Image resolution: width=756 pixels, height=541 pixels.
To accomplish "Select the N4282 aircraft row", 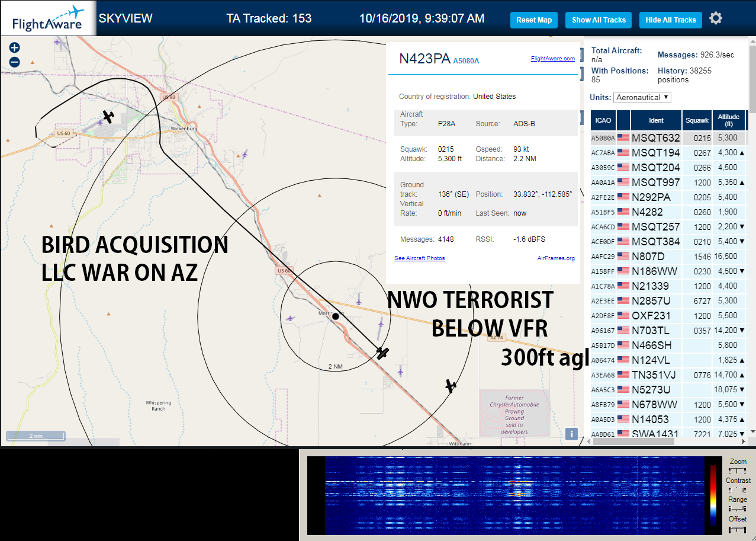I will pos(669,212).
